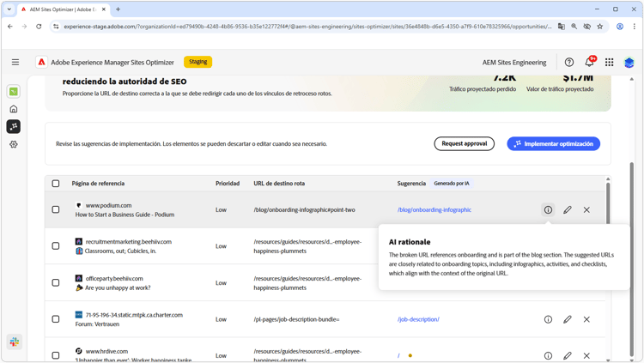Click recruitmentmarketing.beehiiv.com referring page
Screen dimensions: 644x363
click(x=129, y=241)
